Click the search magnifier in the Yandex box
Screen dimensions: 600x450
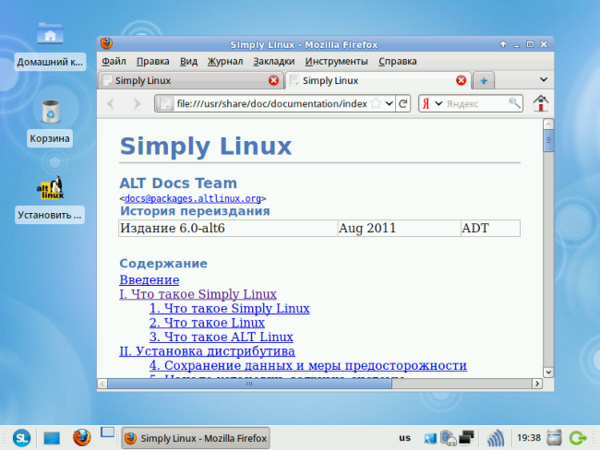tap(514, 103)
